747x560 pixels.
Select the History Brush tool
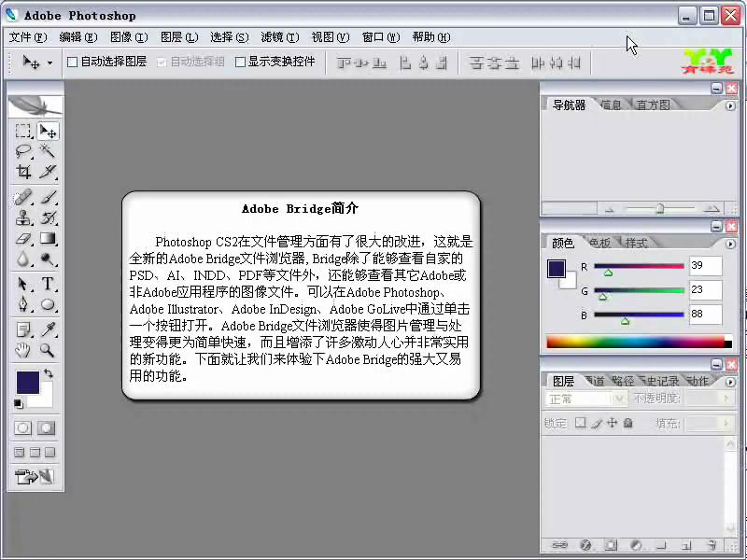[48, 218]
